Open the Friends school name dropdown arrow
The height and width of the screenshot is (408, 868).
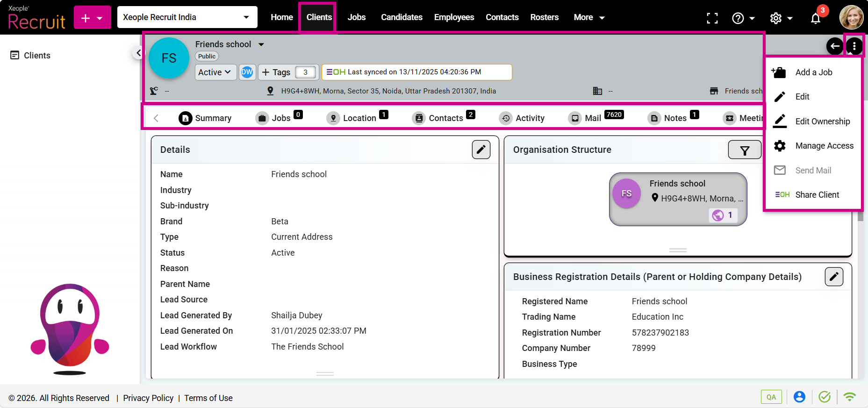click(261, 44)
